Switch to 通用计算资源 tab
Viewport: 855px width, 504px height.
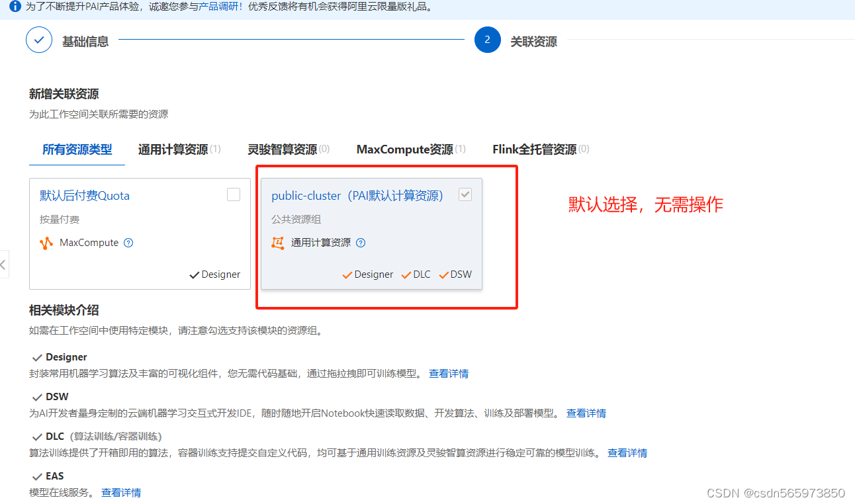coord(179,149)
